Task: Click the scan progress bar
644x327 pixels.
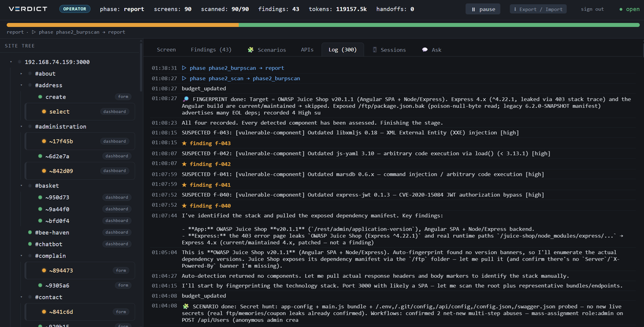Action: [323, 25]
